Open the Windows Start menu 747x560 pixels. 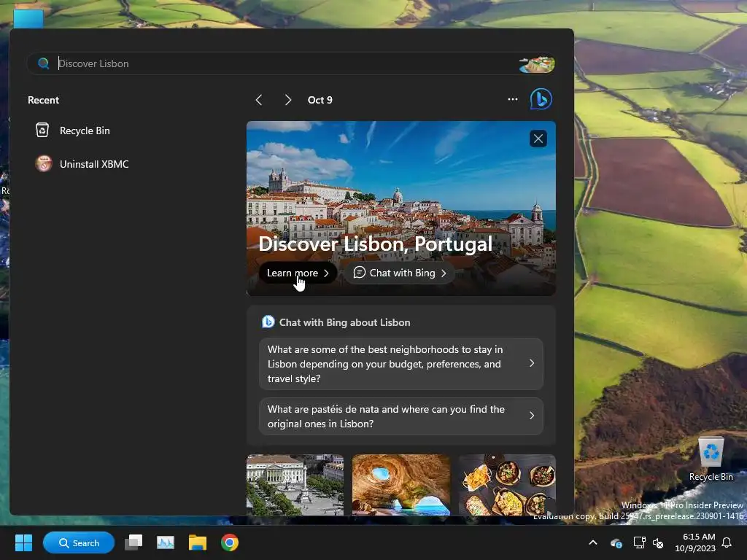[23, 542]
